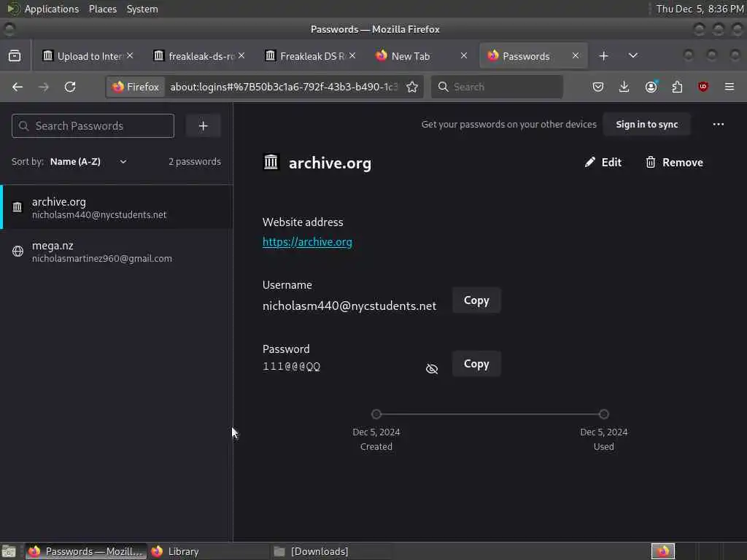
Task: Open the https://archive.org link
Action: 307,242
